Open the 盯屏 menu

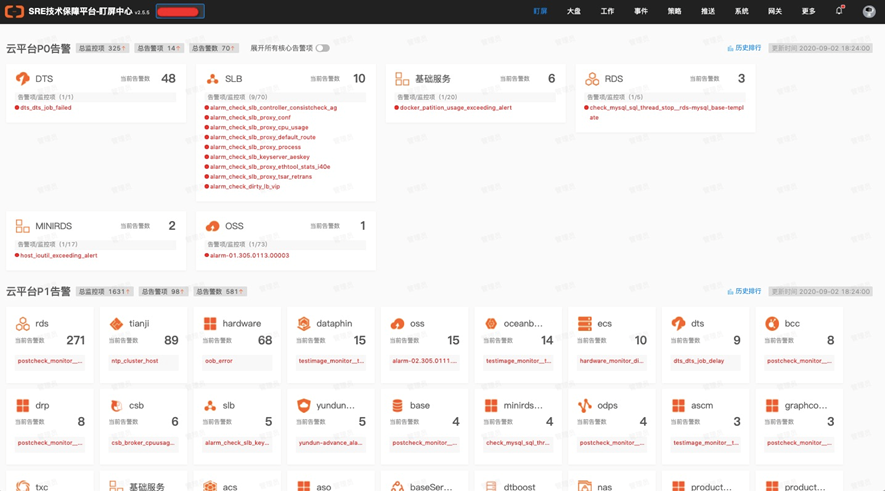tap(540, 11)
